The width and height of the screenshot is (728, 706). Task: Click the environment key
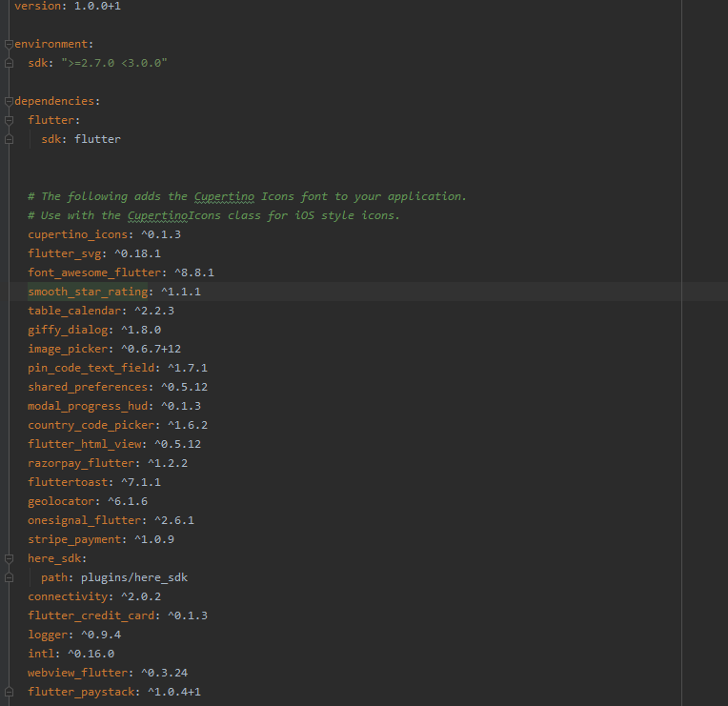pyautogui.click(x=51, y=44)
